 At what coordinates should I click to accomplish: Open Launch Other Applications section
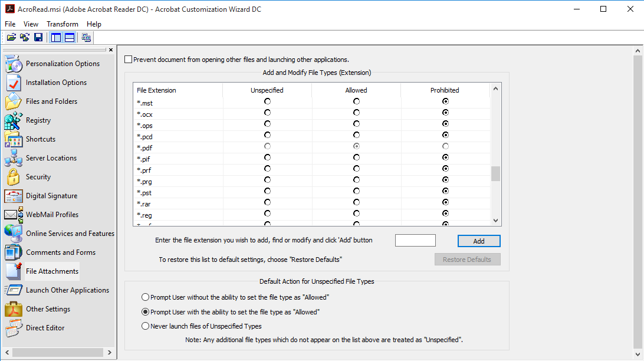click(x=67, y=290)
